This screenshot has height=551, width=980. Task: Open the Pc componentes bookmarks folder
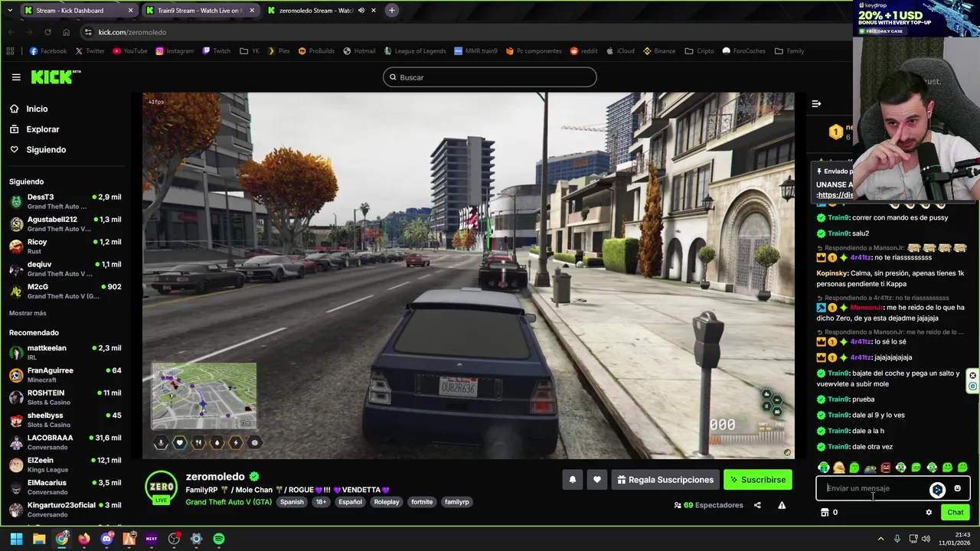tap(534, 51)
